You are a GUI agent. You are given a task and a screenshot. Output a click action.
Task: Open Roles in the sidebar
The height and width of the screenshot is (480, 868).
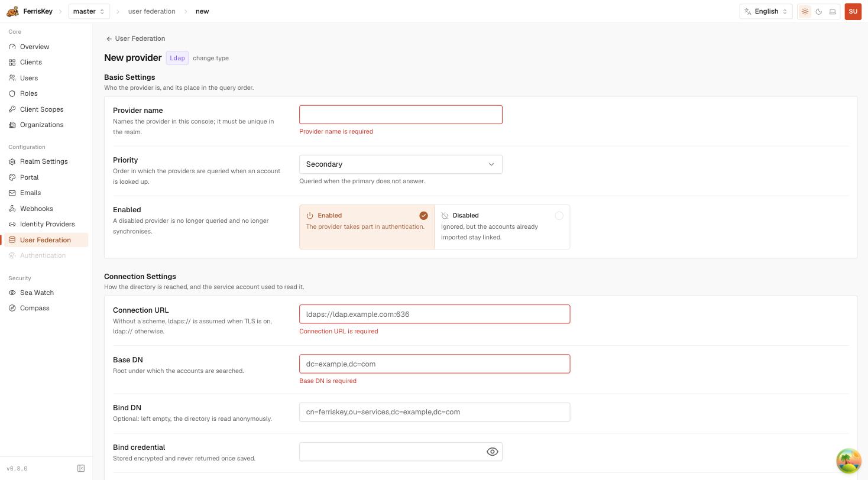click(x=46, y=93)
